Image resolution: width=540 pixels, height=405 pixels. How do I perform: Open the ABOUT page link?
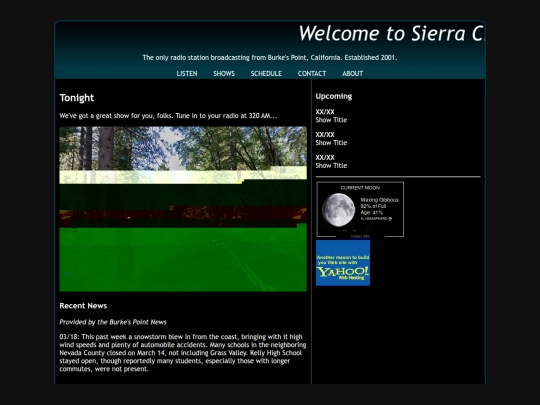353,73
